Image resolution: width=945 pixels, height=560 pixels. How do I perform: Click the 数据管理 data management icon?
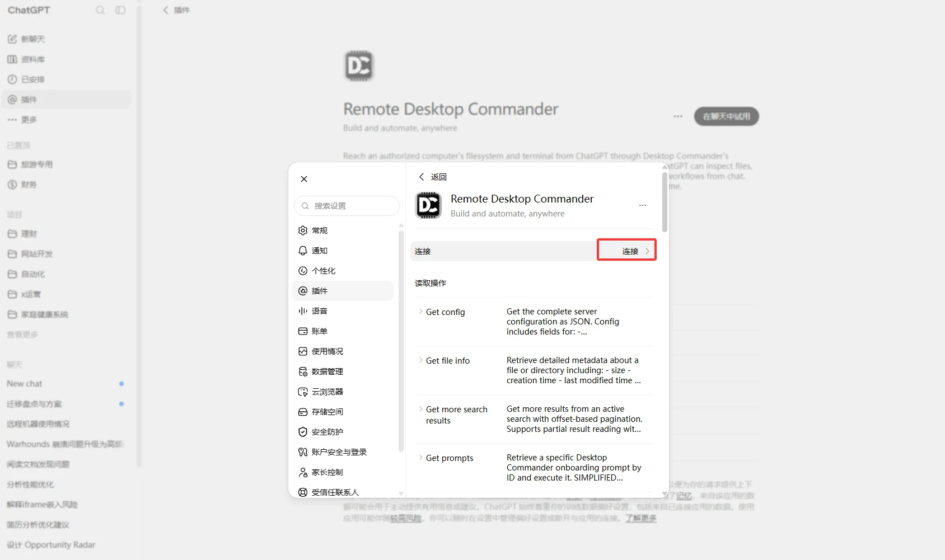click(x=303, y=371)
